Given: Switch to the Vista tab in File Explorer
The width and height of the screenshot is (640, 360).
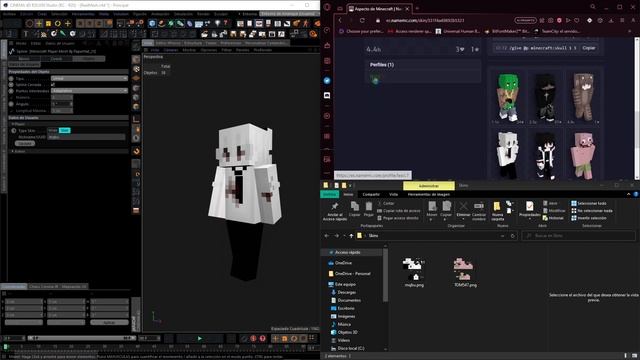Looking at the screenshot, I should click(393, 194).
